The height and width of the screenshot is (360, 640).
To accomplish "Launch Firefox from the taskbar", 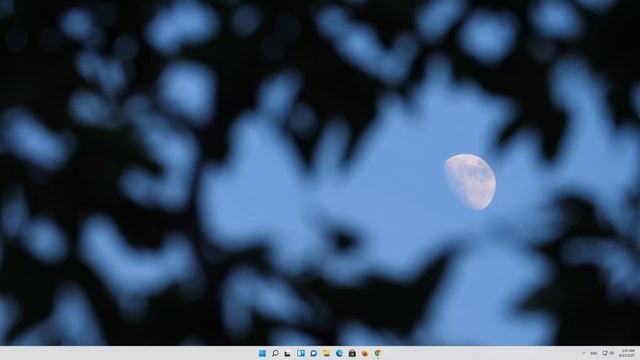I will click(365, 353).
